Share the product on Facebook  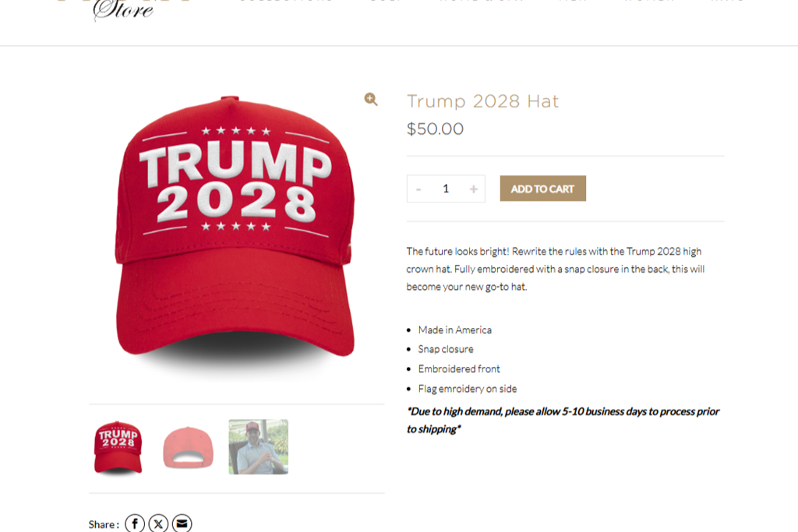[135, 523]
